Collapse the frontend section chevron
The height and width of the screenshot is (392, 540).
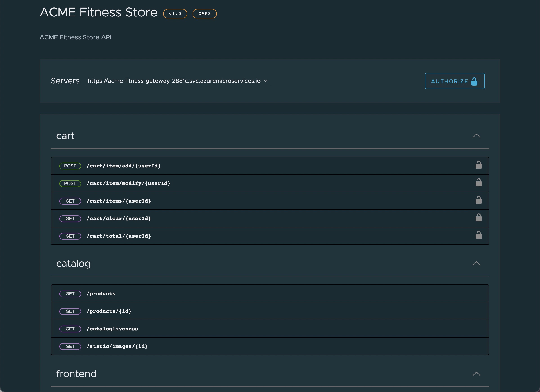(x=476, y=374)
